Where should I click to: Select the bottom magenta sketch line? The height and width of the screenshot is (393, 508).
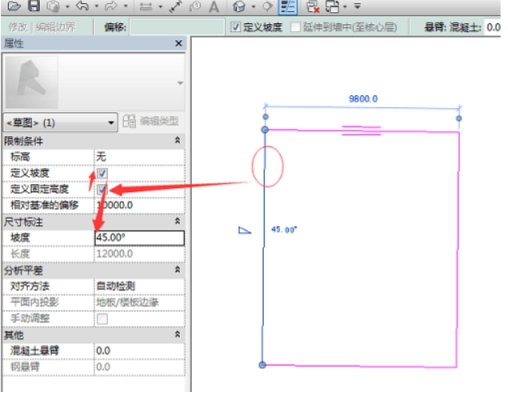tap(359, 366)
